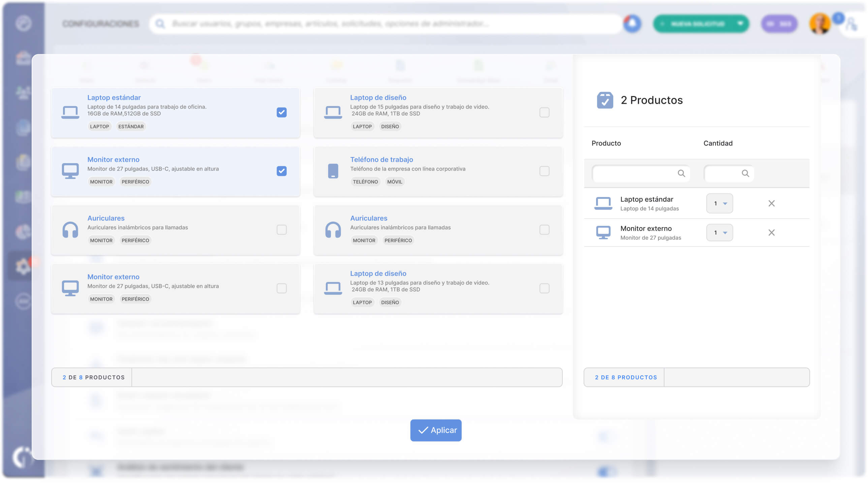The height and width of the screenshot is (487, 868).
Task: Check the Laptop estándar checkbox
Action: click(x=281, y=112)
